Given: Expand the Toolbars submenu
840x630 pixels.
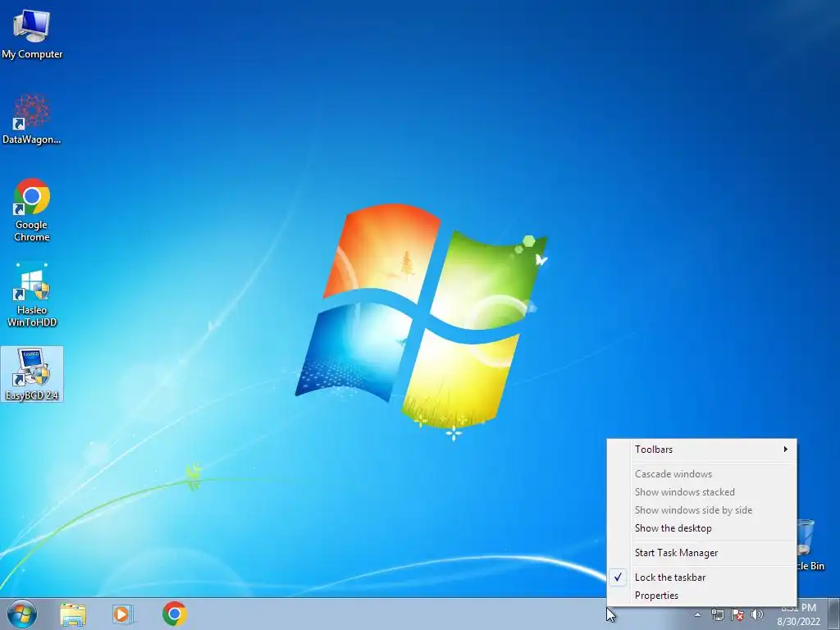Looking at the screenshot, I should (x=702, y=450).
